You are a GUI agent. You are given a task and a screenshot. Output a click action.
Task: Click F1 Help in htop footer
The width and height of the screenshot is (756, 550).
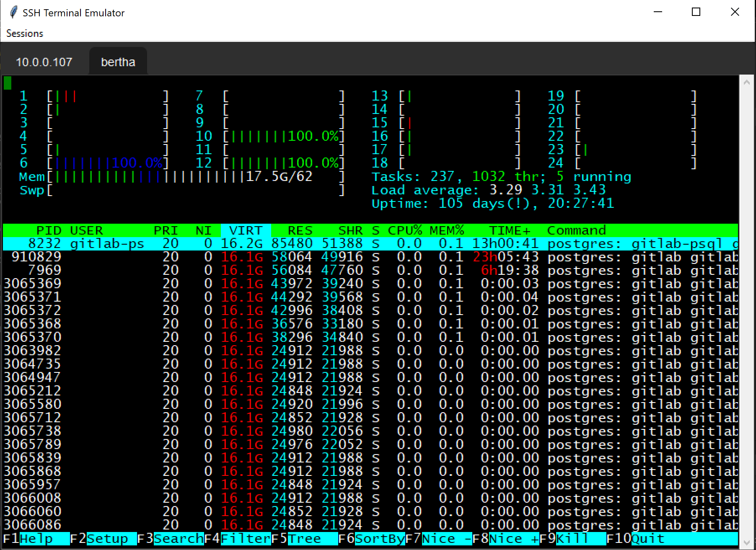36,539
